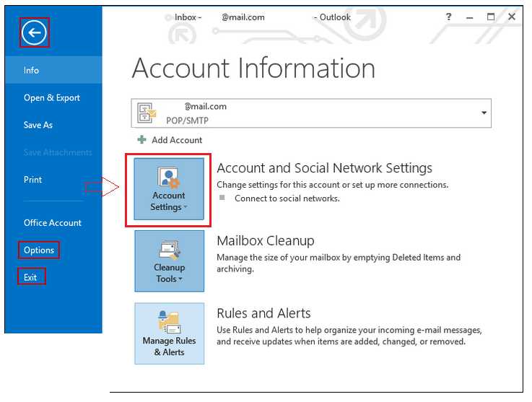
Task: Open the Cleanup Tools dropdown button
Action: click(170, 261)
